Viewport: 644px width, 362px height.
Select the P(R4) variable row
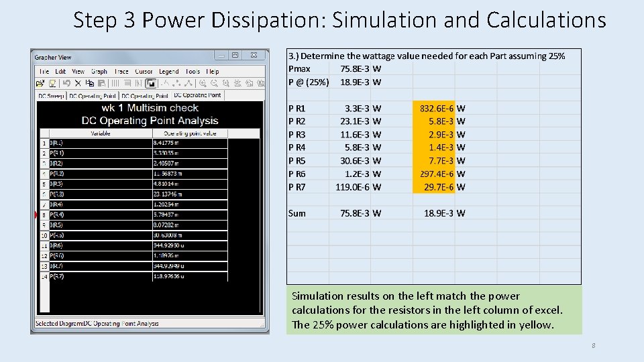101,215
